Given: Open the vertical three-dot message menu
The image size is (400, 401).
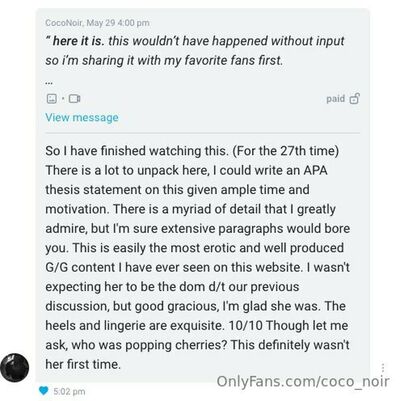Looking at the screenshot, I should 383,368.
